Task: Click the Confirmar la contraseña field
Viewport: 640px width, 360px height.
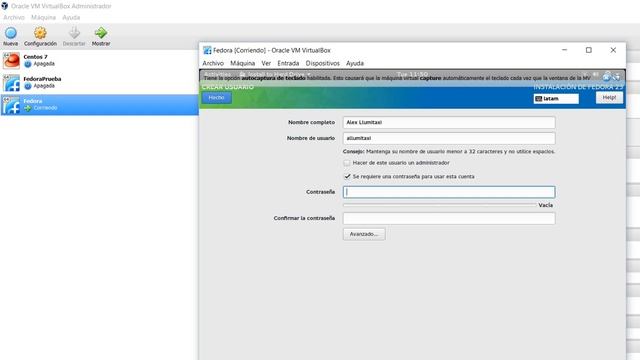Action: pyautogui.click(x=449, y=218)
